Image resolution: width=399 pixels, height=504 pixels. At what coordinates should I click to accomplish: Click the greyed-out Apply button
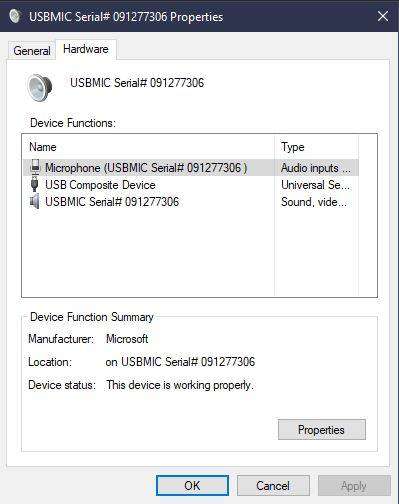pos(354,486)
